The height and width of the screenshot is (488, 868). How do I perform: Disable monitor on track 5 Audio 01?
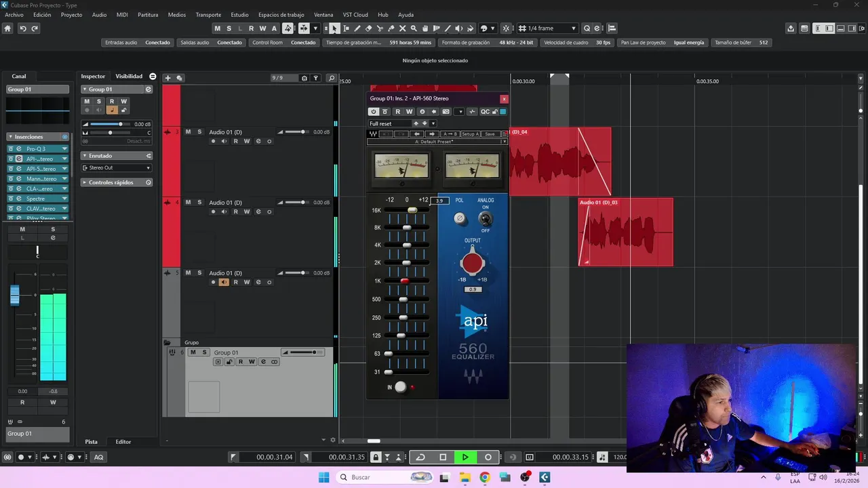click(x=224, y=282)
